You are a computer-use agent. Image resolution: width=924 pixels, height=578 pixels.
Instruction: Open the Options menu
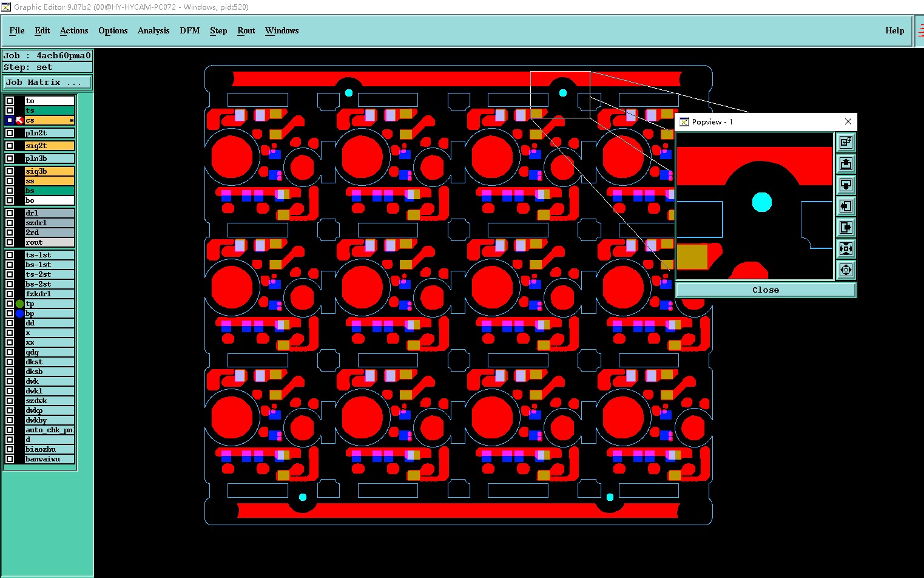tap(113, 31)
